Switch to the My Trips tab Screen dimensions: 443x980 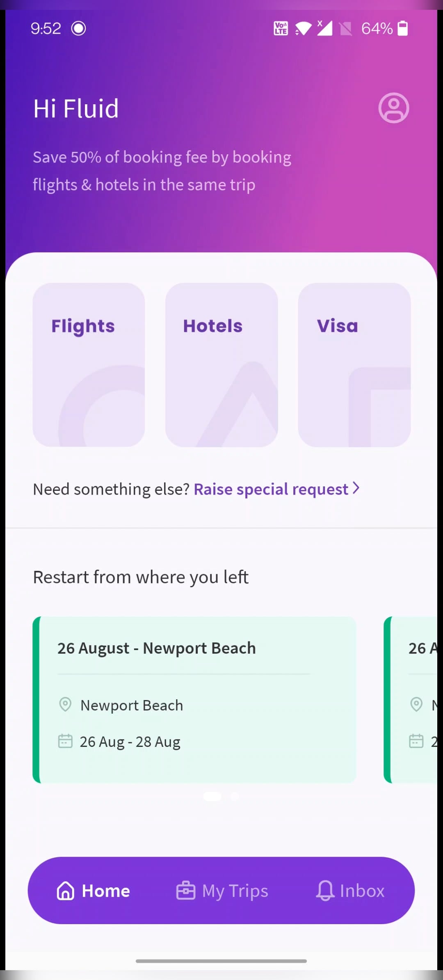tap(235, 891)
